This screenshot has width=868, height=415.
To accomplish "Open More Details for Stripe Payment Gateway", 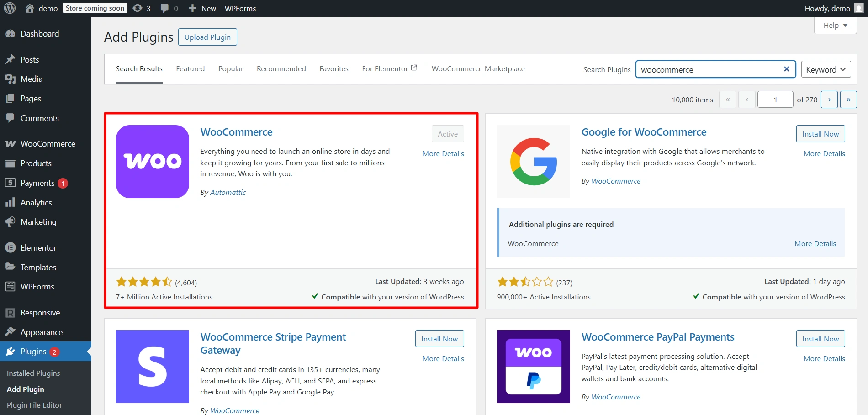I will tap(443, 359).
